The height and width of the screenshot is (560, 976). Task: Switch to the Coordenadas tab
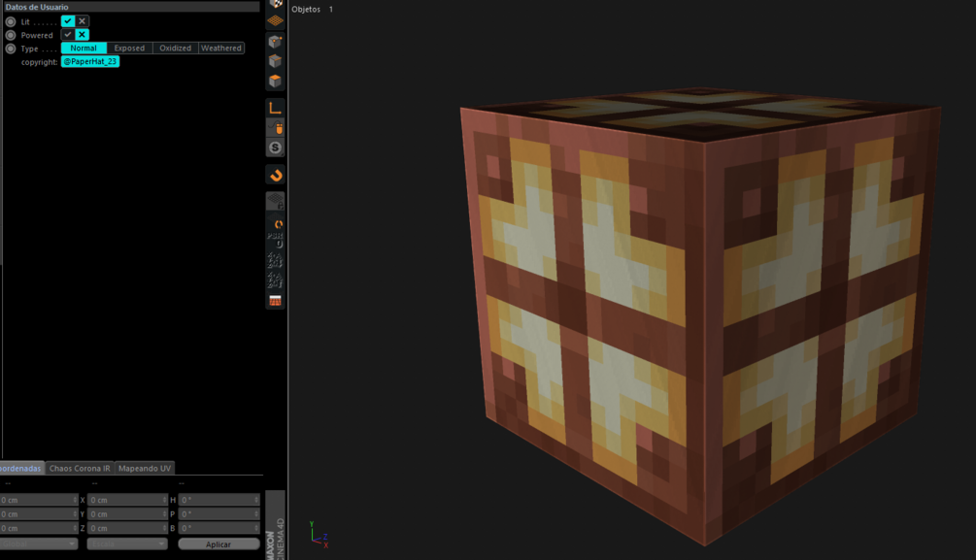(21, 468)
